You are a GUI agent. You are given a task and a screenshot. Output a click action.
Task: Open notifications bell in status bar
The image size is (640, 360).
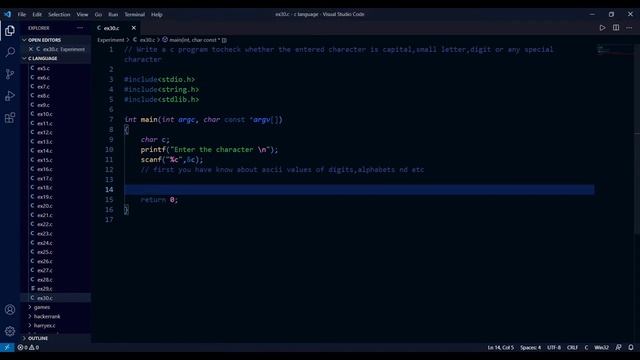point(631,347)
